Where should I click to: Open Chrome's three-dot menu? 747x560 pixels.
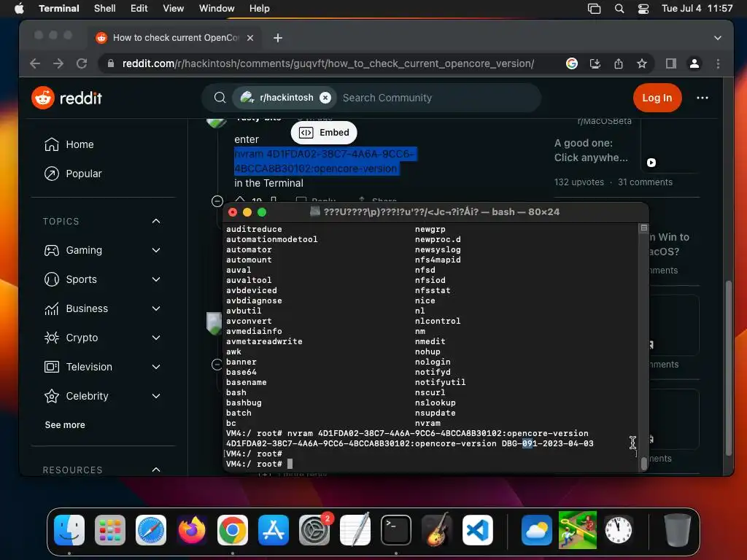coord(718,63)
